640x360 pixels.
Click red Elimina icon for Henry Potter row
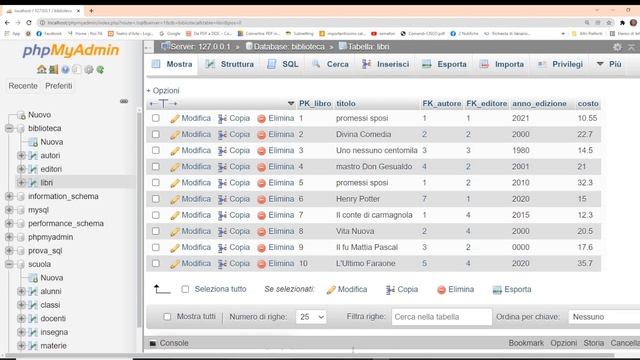click(x=262, y=199)
